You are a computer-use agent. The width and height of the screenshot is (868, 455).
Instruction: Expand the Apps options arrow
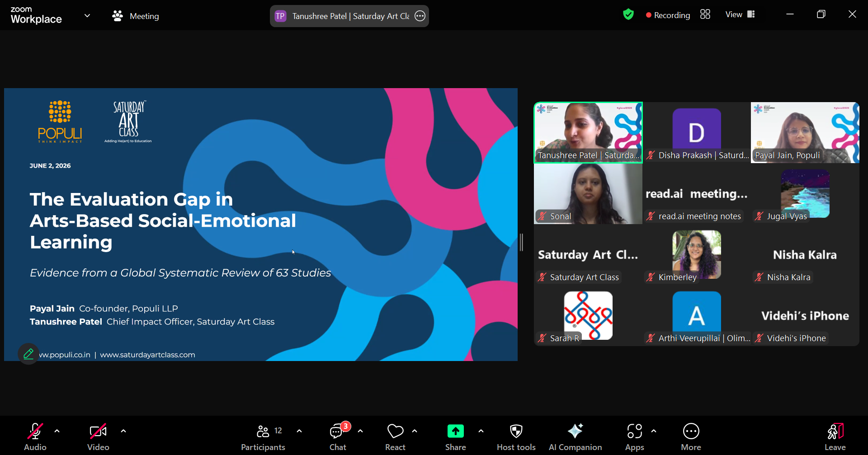point(654,431)
